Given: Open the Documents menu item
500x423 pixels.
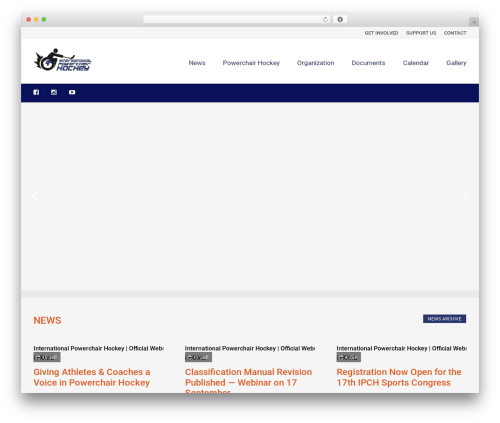Looking at the screenshot, I should pyautogui.click(x=368, y=63).
